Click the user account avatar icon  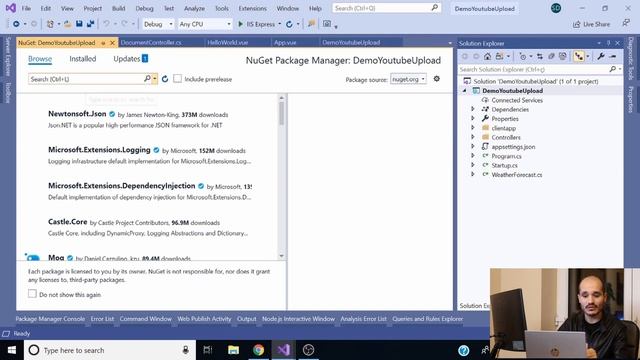pos(556,8)
